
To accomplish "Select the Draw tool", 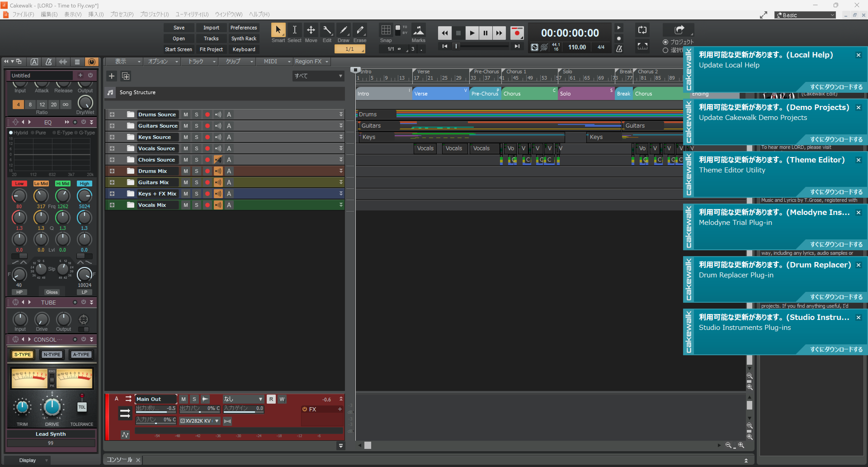I will coord(343,33).
